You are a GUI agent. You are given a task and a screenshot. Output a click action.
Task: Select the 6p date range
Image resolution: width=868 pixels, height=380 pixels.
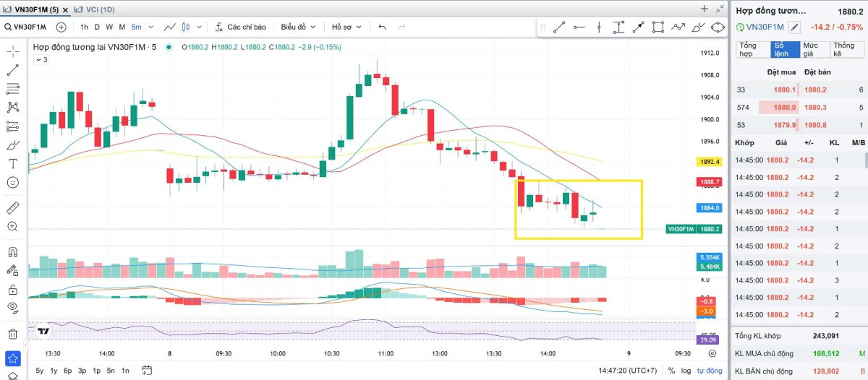[x=67, y=371]
